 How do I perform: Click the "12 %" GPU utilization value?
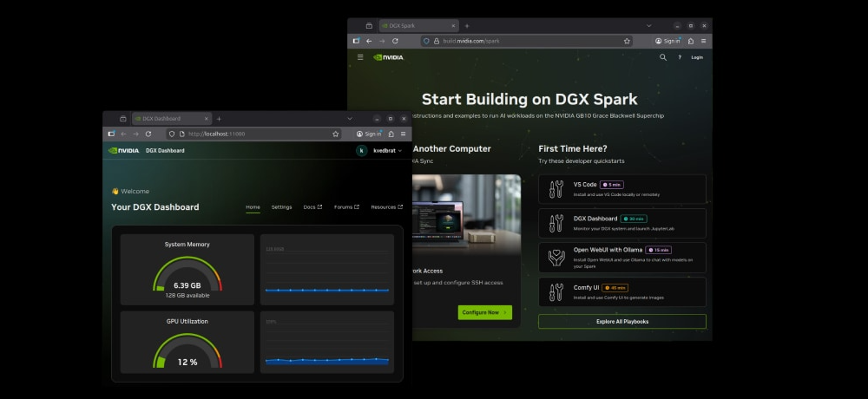187,362
